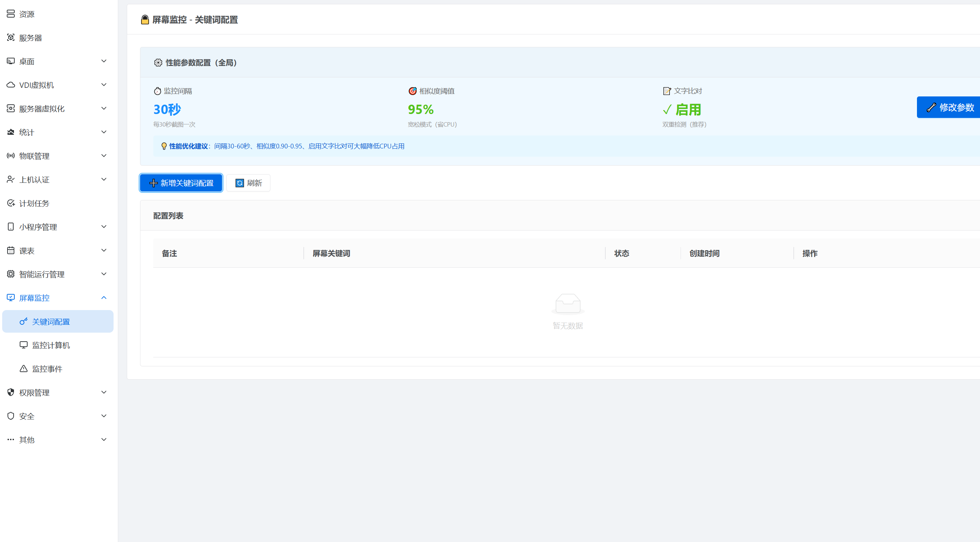Click the 资源 sidebar icon
980x542 pixels.
[x=11, y=14]
